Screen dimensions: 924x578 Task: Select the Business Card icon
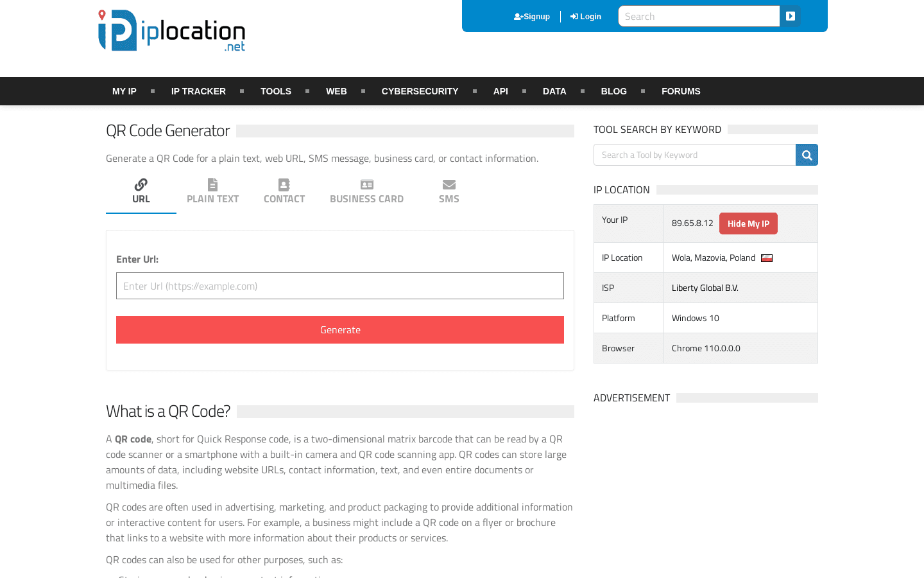coord(366,185)
